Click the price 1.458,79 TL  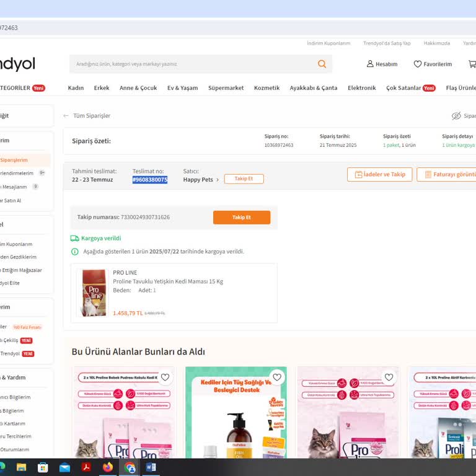click(x=128, y=313)
